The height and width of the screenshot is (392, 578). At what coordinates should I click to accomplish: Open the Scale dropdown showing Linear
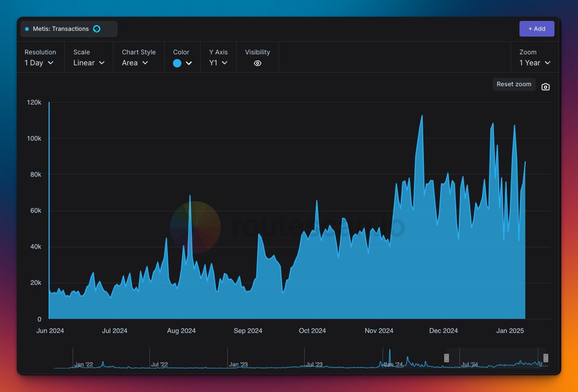click(x=88, y=62)
